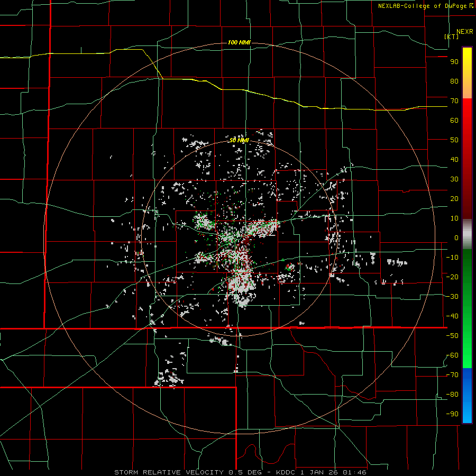Click the 30 value on the velocity scale
The height and width of the screenshot is (476, 476).
pos(454,179)
